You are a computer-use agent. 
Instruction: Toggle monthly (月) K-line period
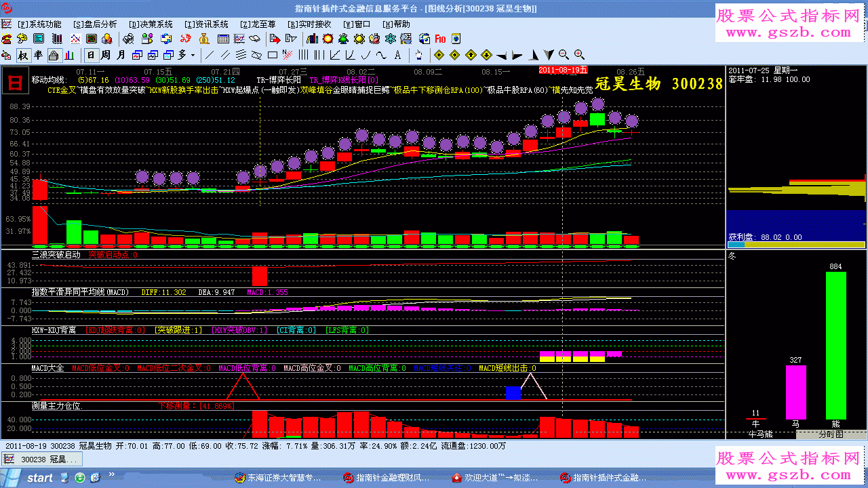pyautogui.click(x=121, y=55)
